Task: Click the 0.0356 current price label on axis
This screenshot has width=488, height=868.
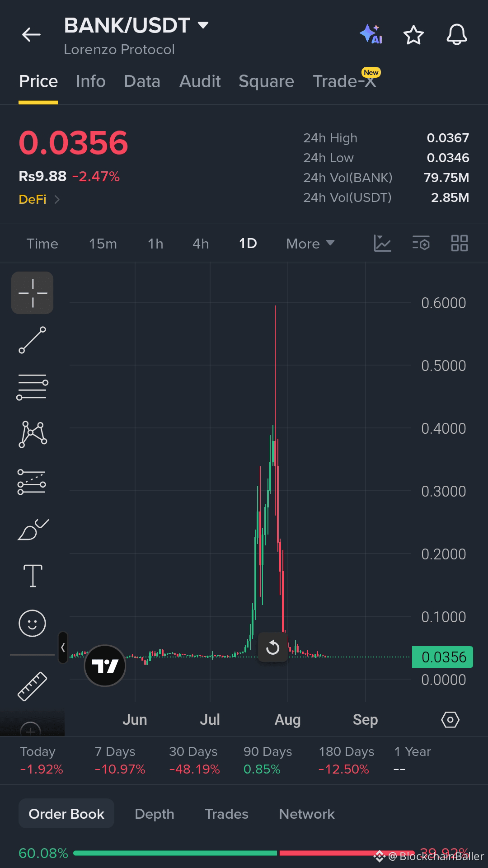Action: (x=442, y=657)
